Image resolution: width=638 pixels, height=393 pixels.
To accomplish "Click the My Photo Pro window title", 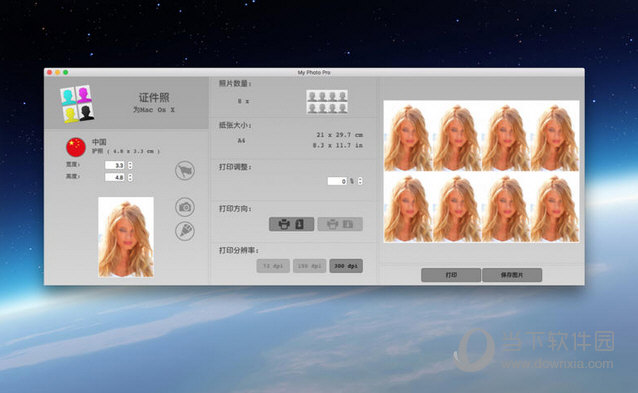I will point(314,72).
